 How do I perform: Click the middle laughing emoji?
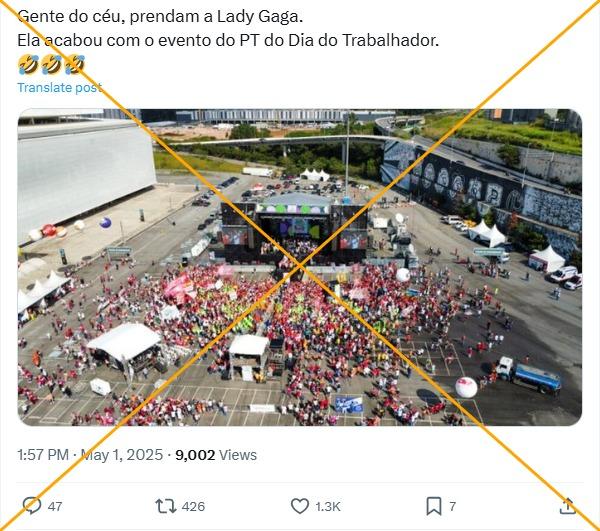click(x=52, y=64)
